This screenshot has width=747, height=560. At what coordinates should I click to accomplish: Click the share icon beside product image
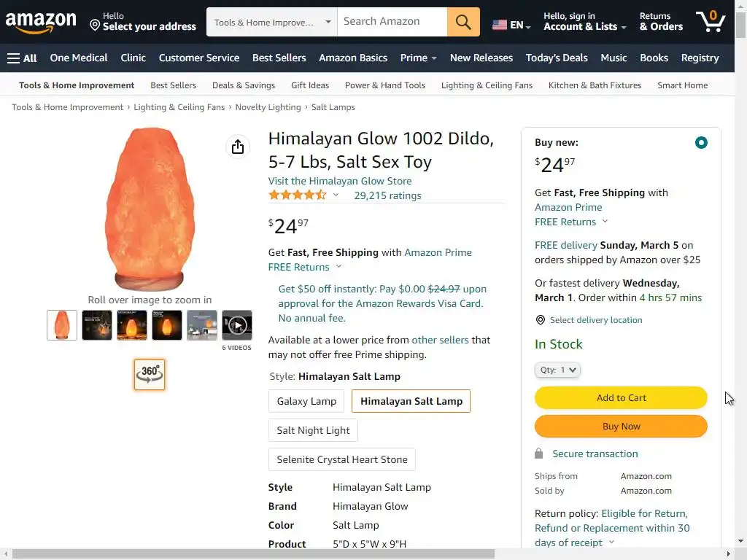coord(238,147)
